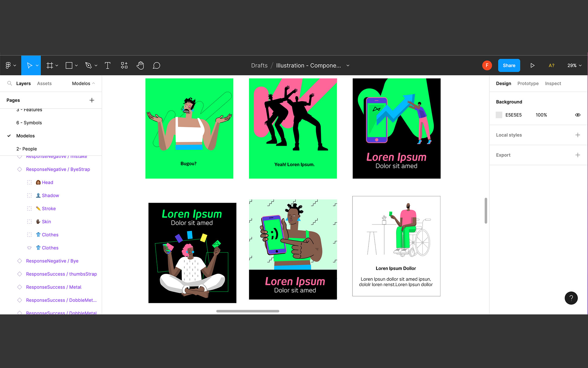Open the Figma main menu icon
This screenshot has height=368, width=588.
pos(8,65)
